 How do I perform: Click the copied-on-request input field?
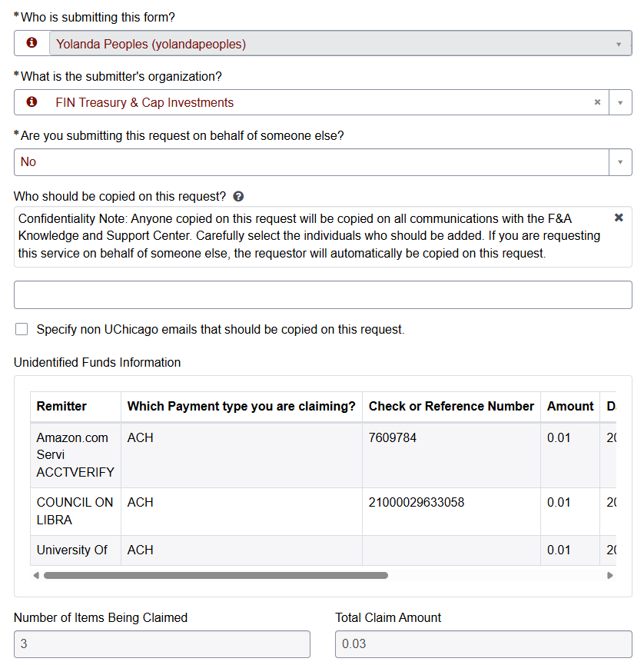pos(323,295)
